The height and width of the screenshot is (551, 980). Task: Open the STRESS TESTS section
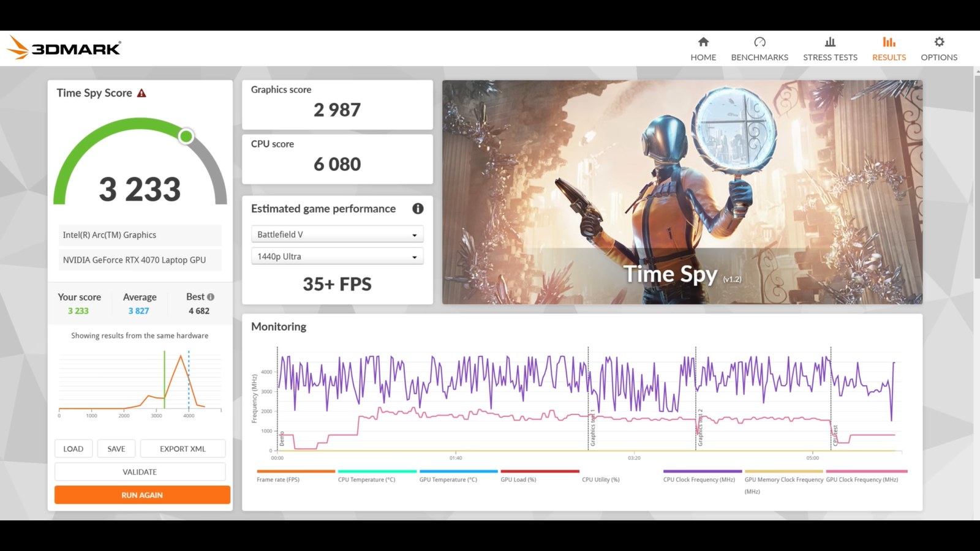click(830, 49)
